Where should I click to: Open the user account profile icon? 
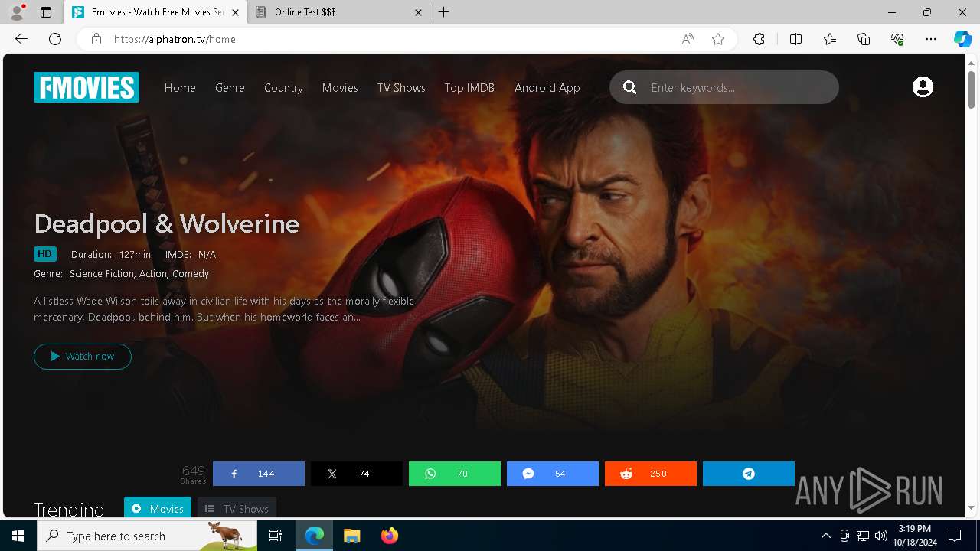[923, 87]
